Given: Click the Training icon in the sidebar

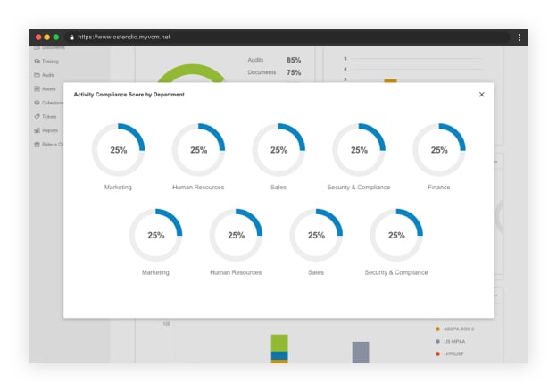Looking at the screenshot, I should 37,62.
